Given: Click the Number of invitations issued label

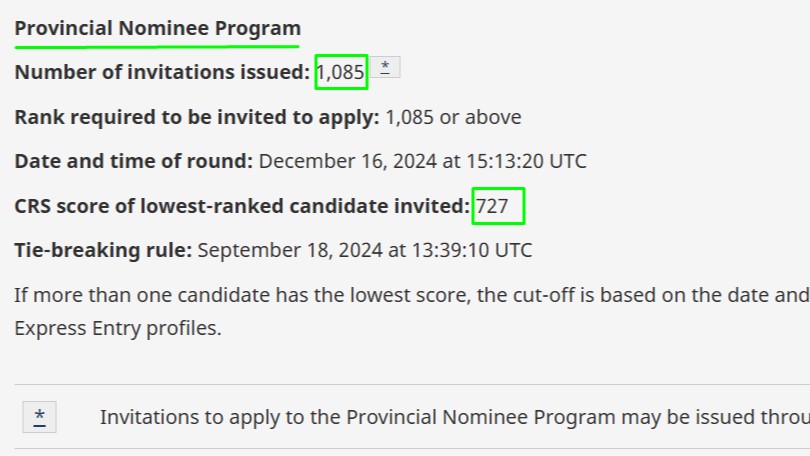Looking at the screenshot, I should (x=162, y=72).
